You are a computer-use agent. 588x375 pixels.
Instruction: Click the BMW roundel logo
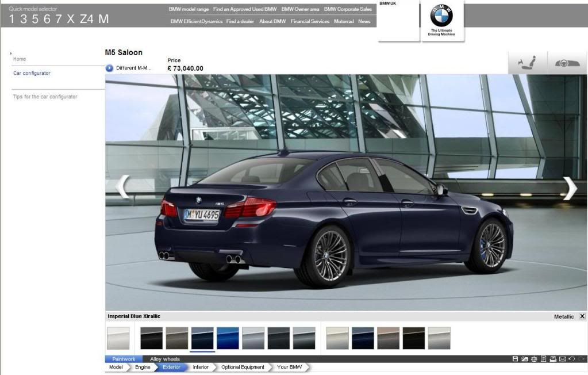click(441, 16)
